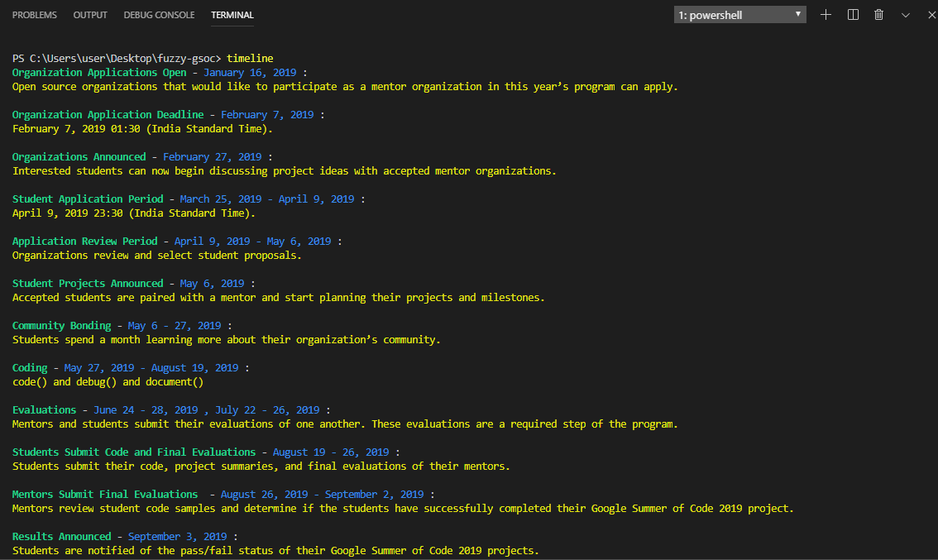938x560 pixels.
Task: Click 'Community Bonding' heading
Action: [61, 325]
